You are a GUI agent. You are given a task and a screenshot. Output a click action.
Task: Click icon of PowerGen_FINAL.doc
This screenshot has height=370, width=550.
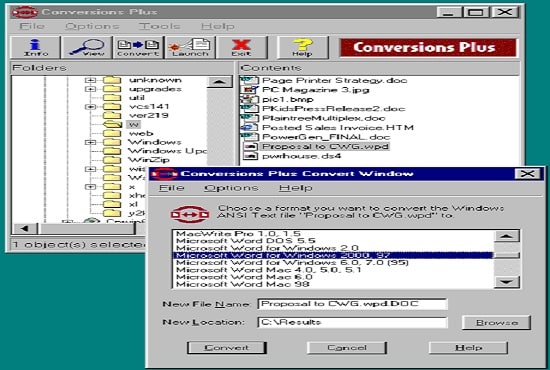click(250, 137)
